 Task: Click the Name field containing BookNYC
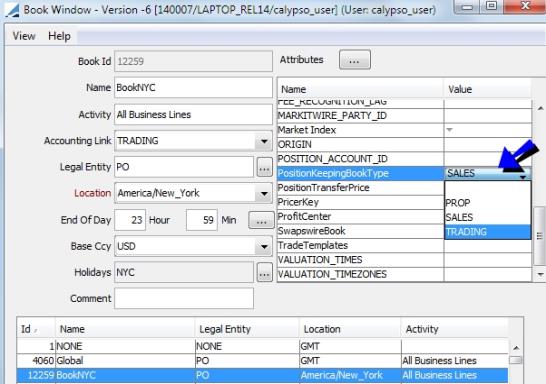pos(193,87)
